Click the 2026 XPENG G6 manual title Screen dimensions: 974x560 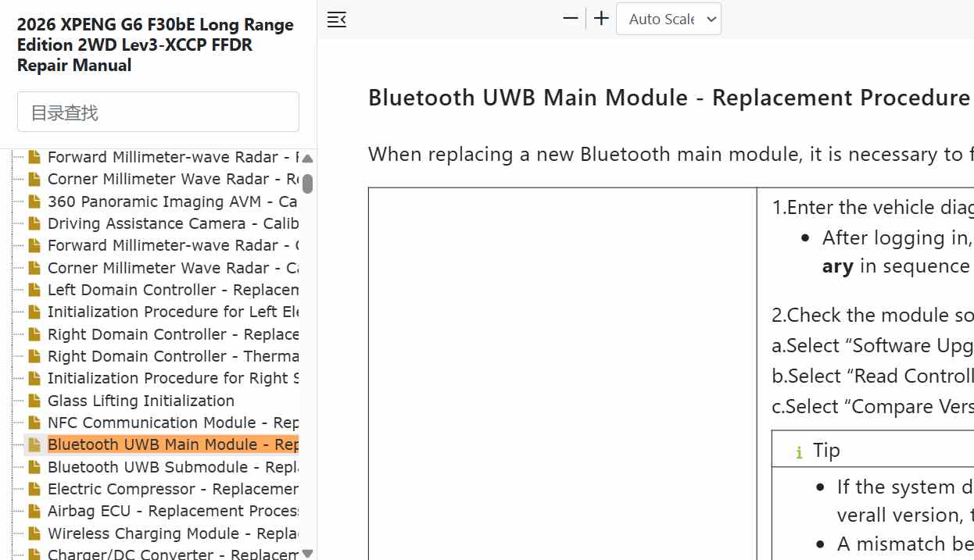pos(156,45)
